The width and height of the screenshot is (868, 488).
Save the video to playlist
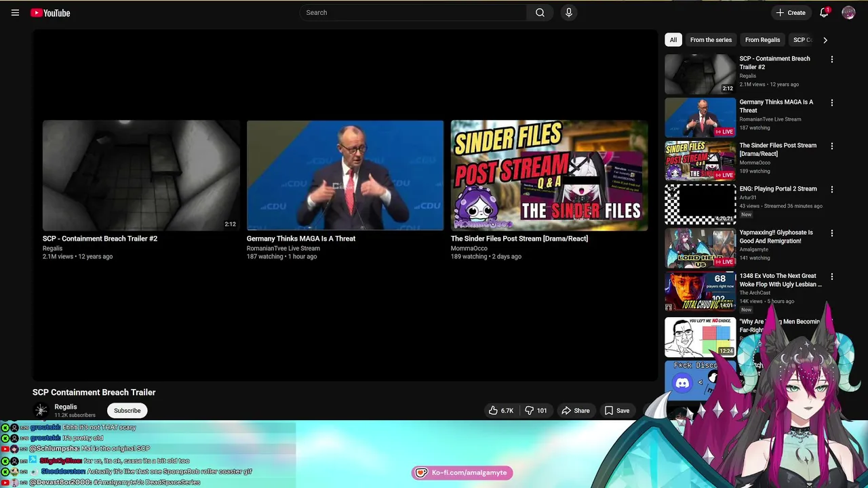pyautogui.click(x=617, y=411)
